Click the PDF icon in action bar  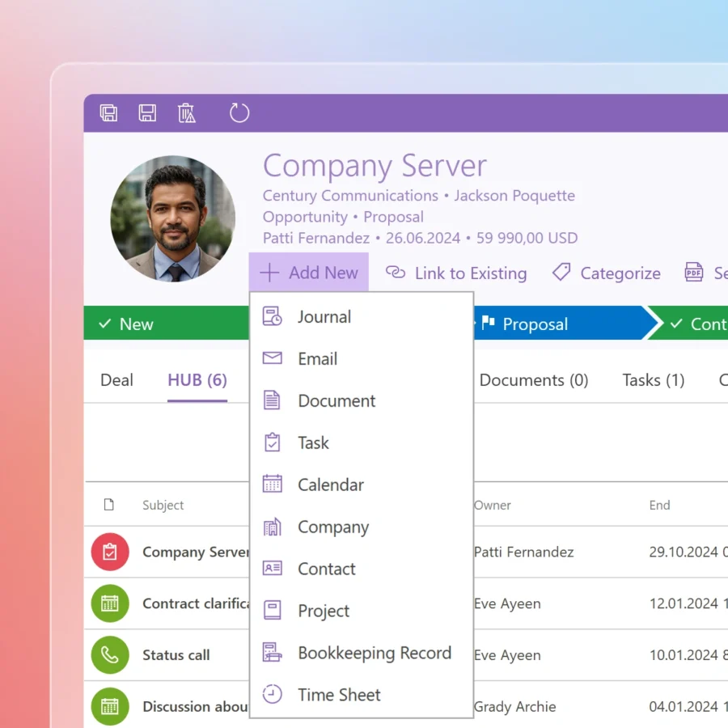coord(694,273)
